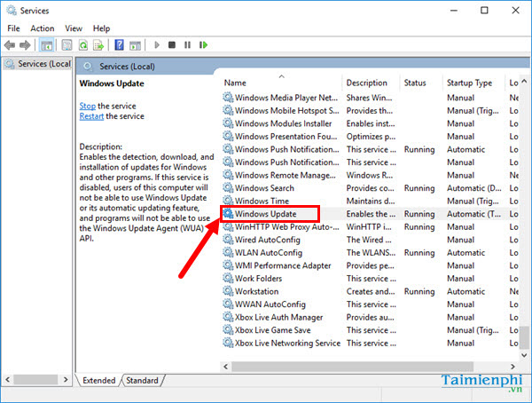The width and height of the screenshot is (532, 403).
Task: Click the Restart Service icon
Action: click(204, 45)
